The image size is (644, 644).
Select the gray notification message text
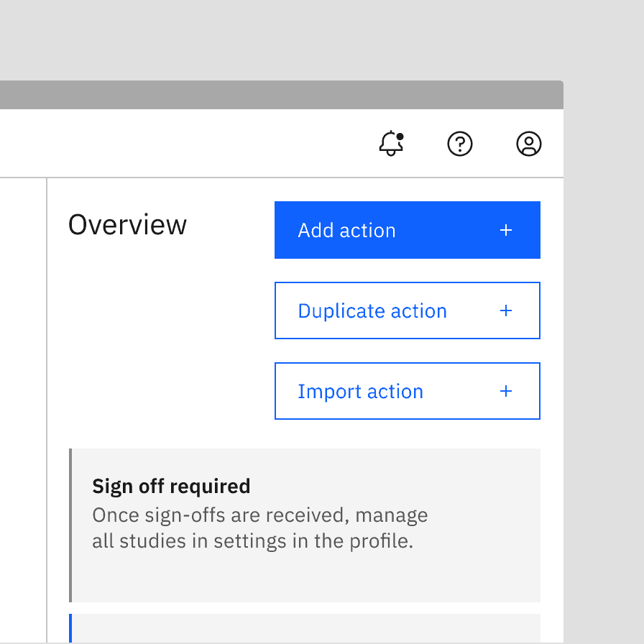pyautogui.click(x=259, y=528)
